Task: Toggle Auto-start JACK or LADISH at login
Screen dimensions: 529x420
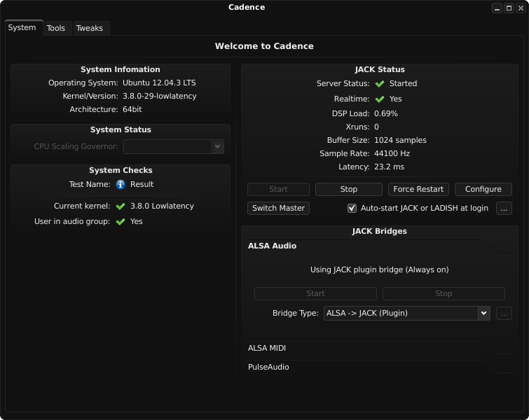Action: 352,209
